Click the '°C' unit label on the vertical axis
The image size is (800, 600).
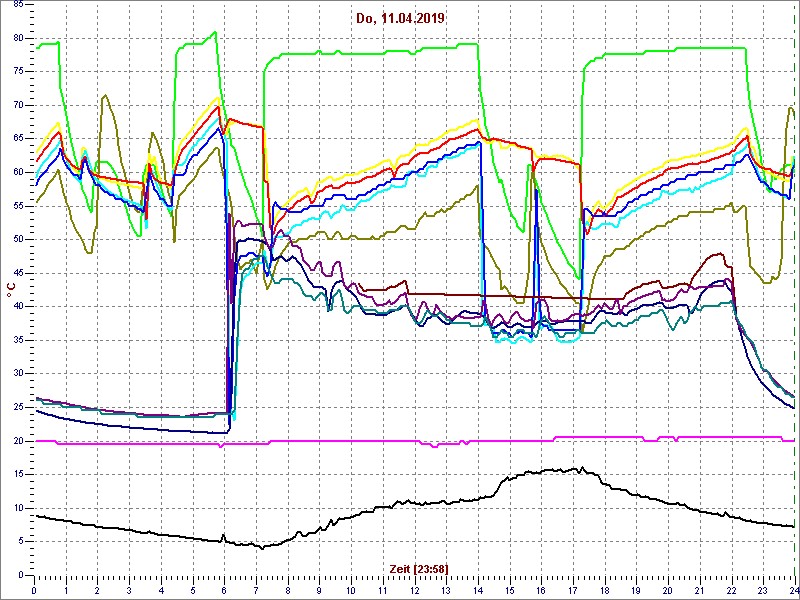coord(10,292)
